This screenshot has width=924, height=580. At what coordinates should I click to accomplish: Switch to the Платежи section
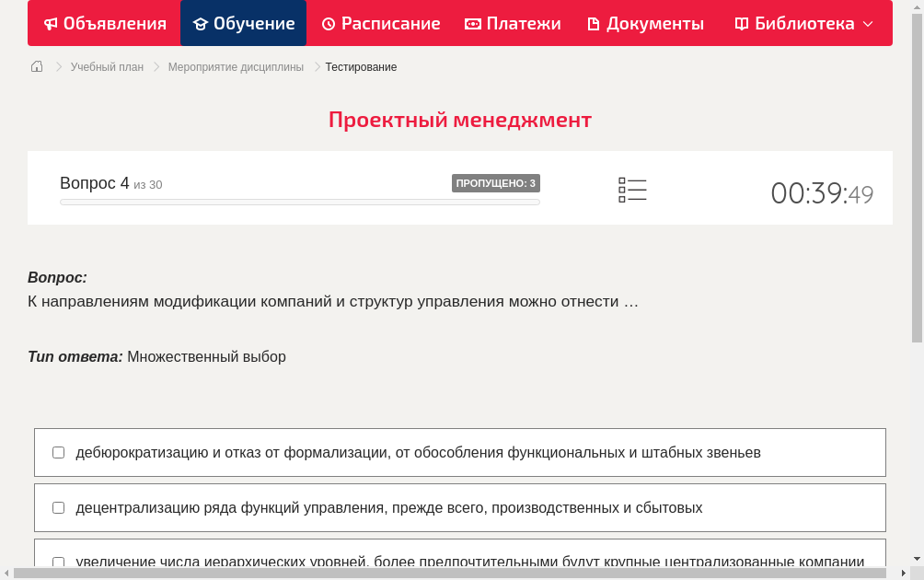coord(513,23)
